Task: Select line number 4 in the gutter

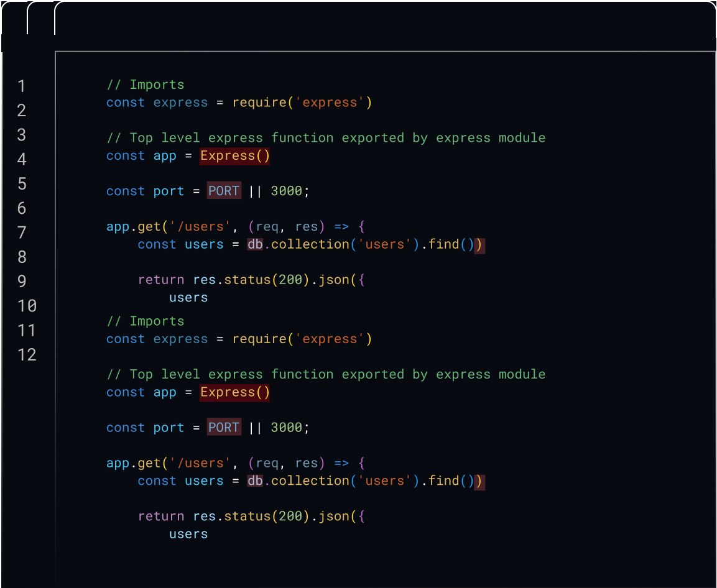Action: (x=22, y=159)
